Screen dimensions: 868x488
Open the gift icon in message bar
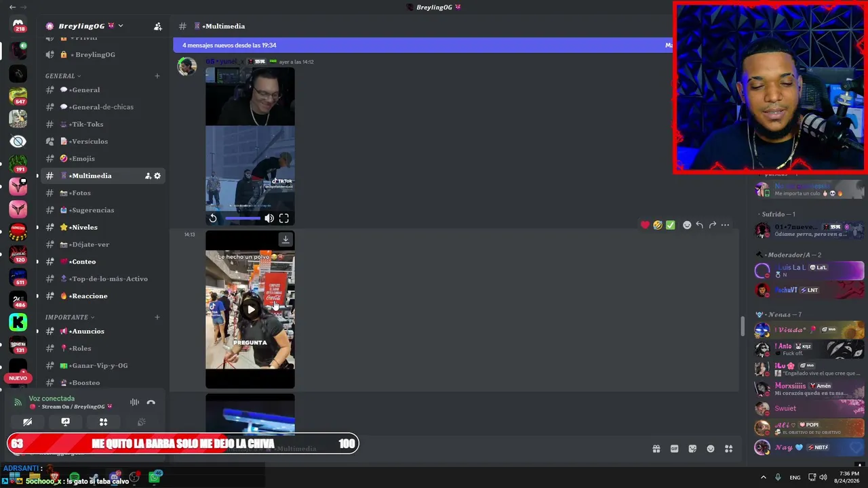pyautogui.click(x=656, y=449)
